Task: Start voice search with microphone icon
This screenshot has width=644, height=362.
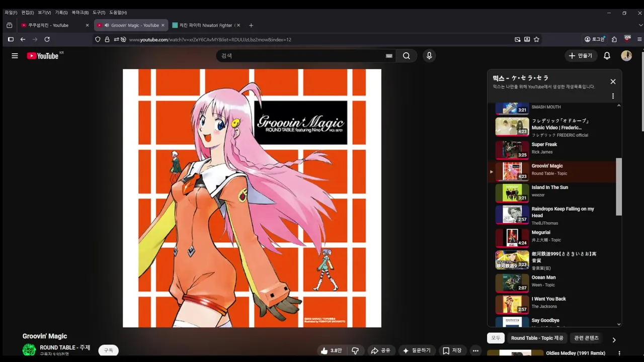Action: click(x=429, y=56)
